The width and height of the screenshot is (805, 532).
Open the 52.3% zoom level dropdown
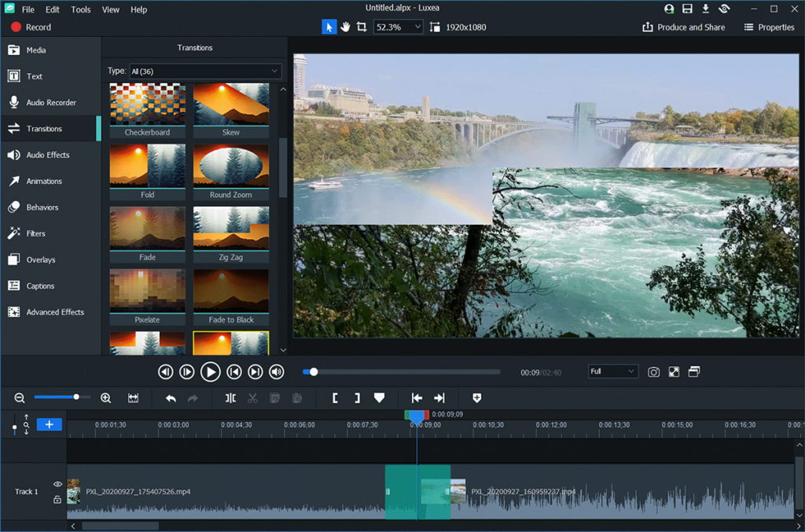(x=398, y=26)
